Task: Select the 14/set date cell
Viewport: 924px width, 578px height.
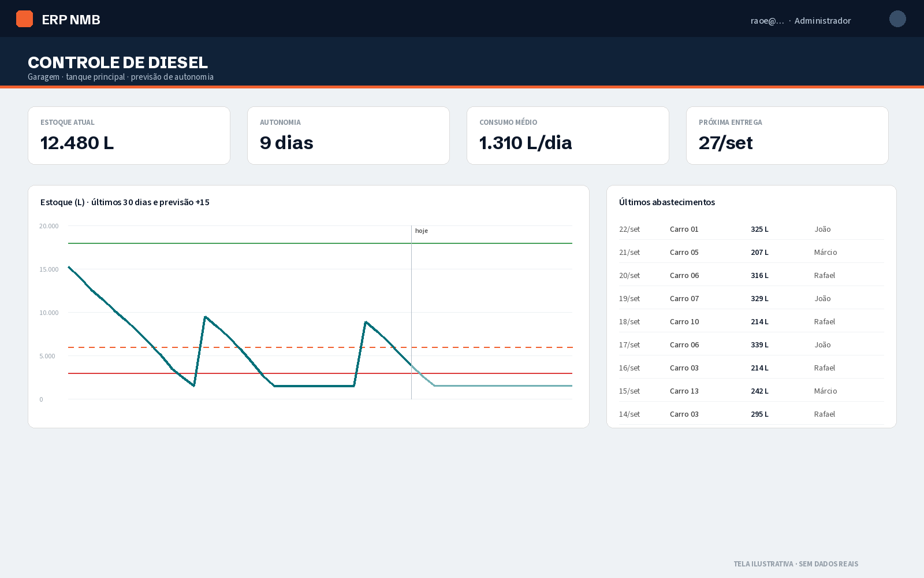Action: click(x=629, y=414)
